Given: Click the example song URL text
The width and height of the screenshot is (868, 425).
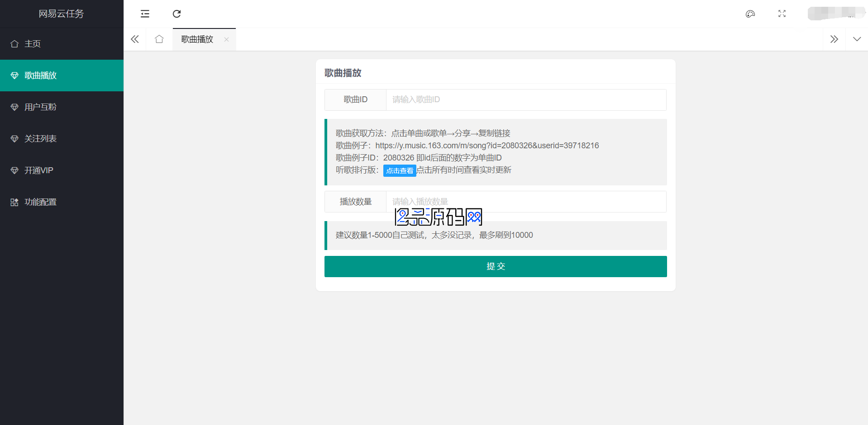Looking at the screenshot, I should 487,146.
